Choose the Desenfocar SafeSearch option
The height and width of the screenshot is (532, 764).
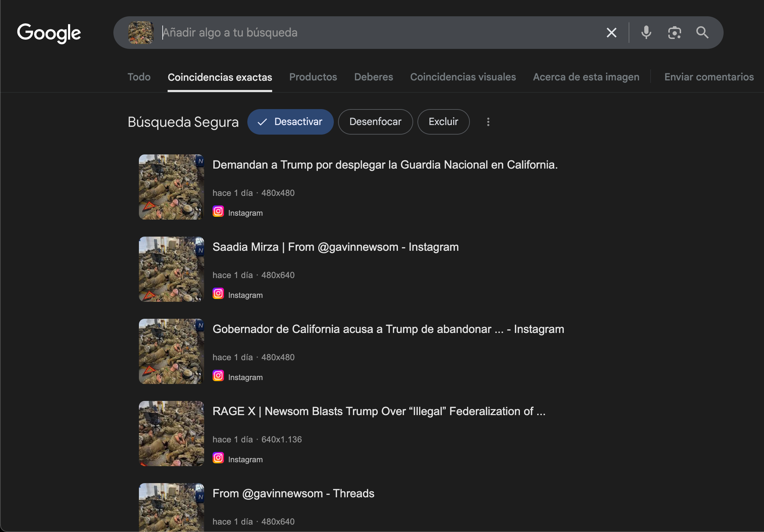[x=375, y=122]
